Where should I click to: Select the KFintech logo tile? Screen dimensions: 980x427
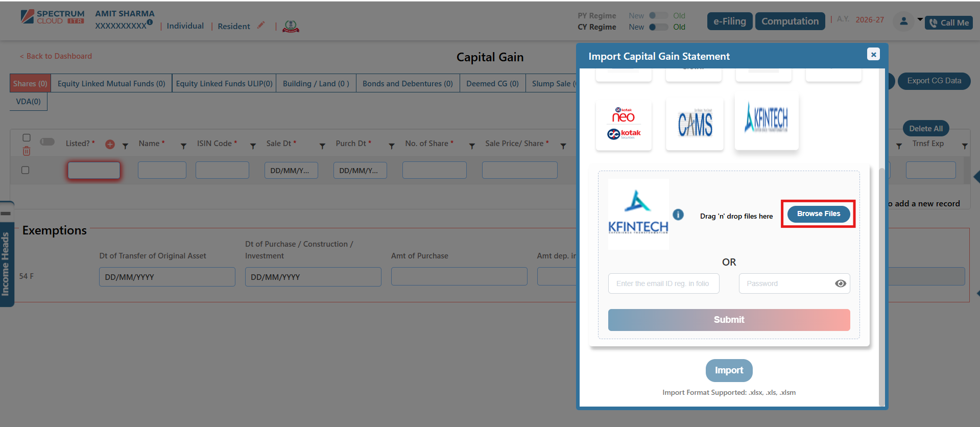[766, 121]
